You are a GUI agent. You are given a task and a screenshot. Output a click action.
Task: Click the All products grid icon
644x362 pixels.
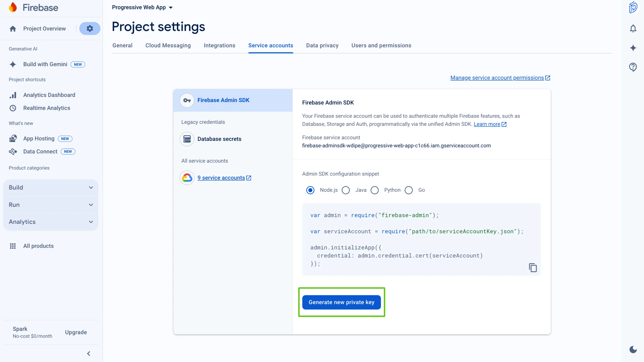pos(13,246)
